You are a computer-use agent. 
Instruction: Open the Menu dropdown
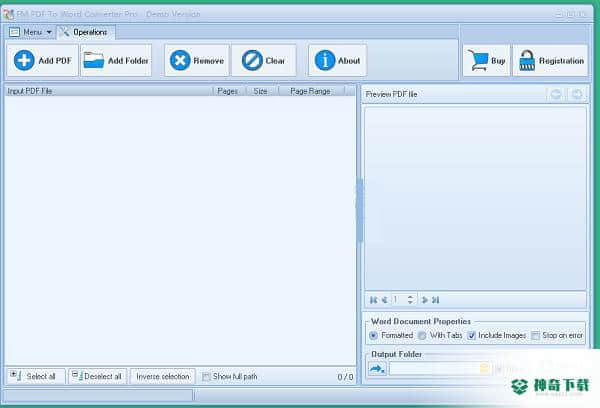[x=30, y=32]
